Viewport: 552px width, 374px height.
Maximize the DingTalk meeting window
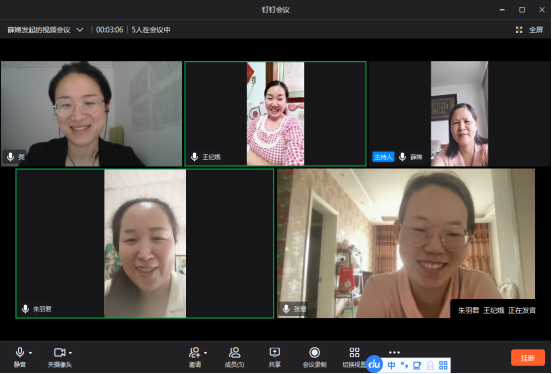tap(522, 10)
